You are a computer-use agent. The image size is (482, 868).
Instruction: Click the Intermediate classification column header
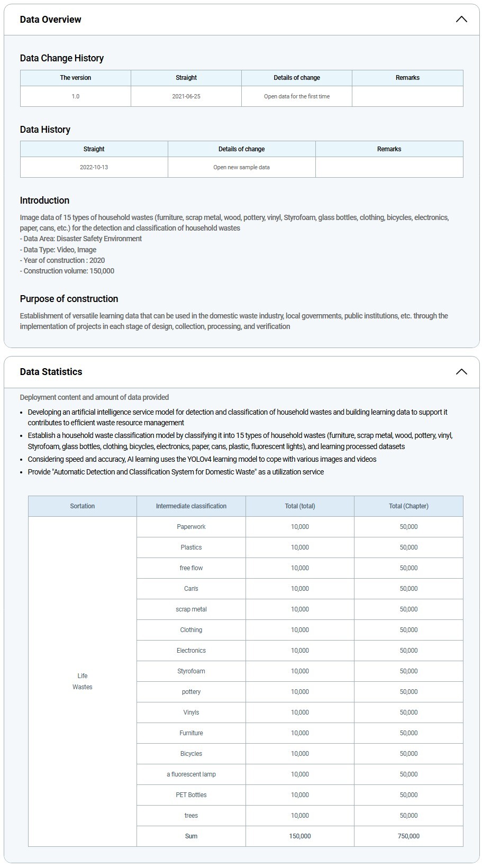[191, 506]
